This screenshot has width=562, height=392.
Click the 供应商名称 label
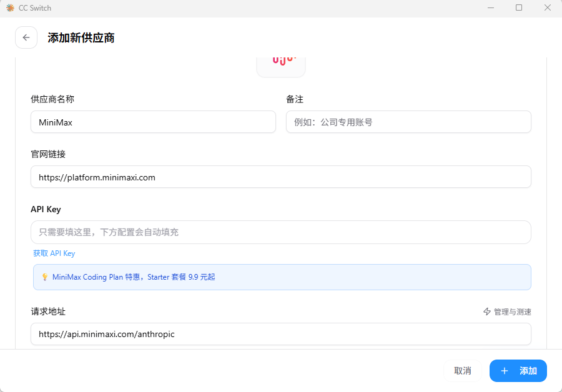pyautogui.click(x=52, y=99)
